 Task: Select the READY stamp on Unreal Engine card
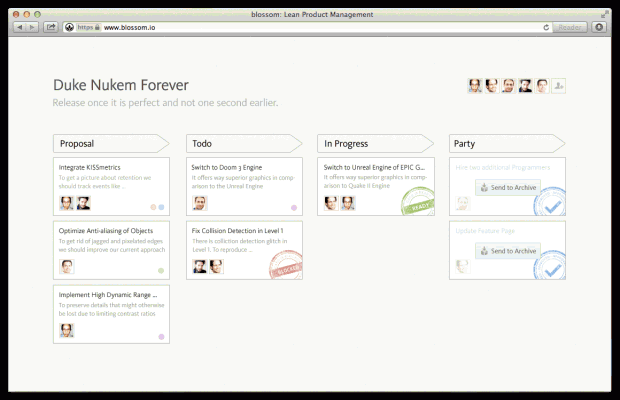click(x=418, y=202)
